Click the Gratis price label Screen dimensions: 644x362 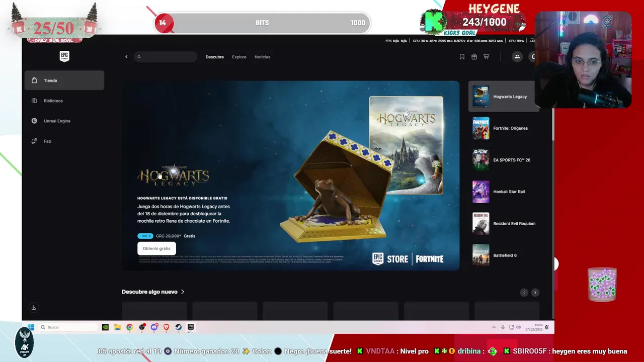tap(189, 236)
